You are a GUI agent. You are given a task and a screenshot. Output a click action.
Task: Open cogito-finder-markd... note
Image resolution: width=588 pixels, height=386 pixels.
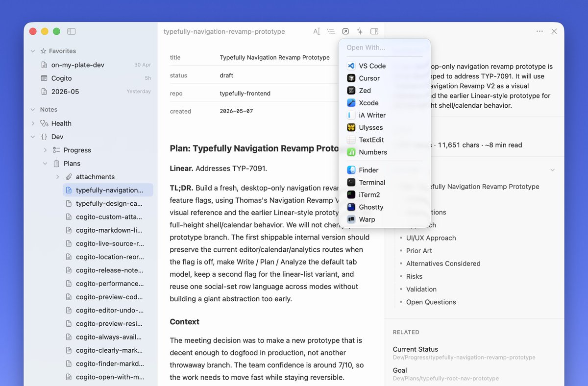pyautogui.click(x=108, y=363)
